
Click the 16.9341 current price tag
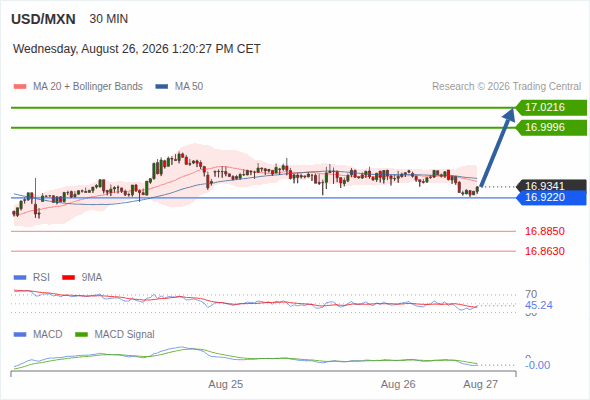pyautogui.click(x=551, y=186)
